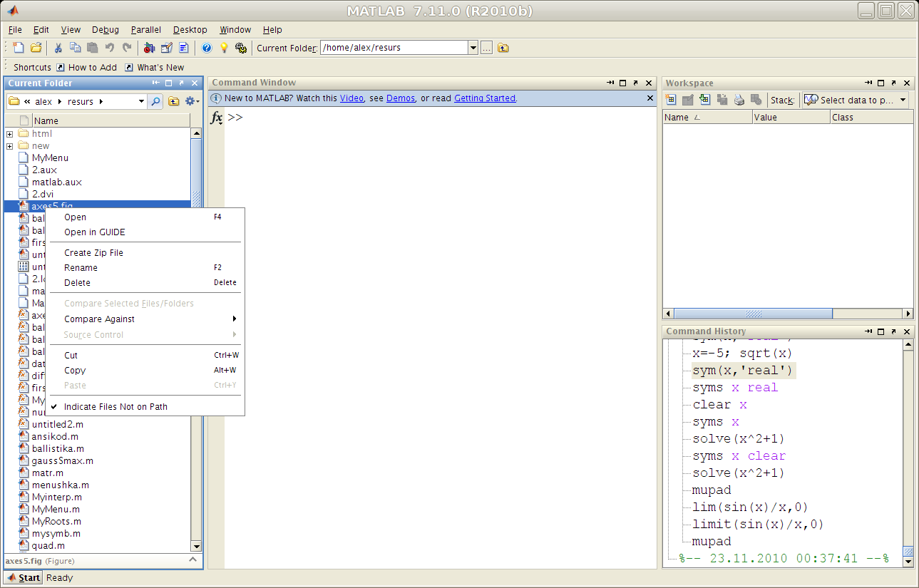This screenshot has height=588, width=919.
Task: Open Help via the blue question mark
Action: click(207, 48)
